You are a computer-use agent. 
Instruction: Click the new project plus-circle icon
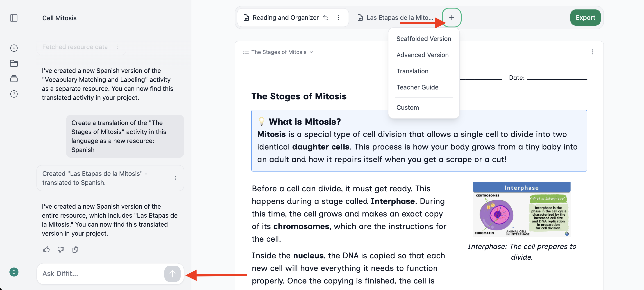(x=14, y=48)
